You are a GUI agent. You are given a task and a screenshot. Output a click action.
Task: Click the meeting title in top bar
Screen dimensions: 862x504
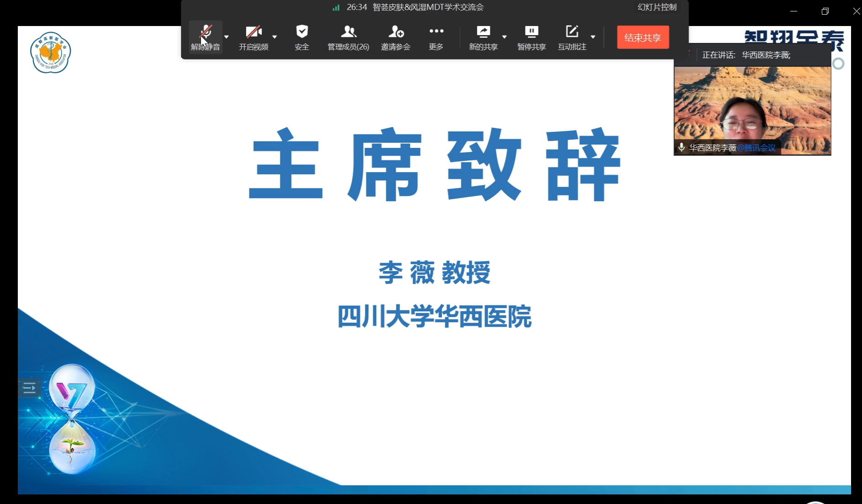coord(428,7)
